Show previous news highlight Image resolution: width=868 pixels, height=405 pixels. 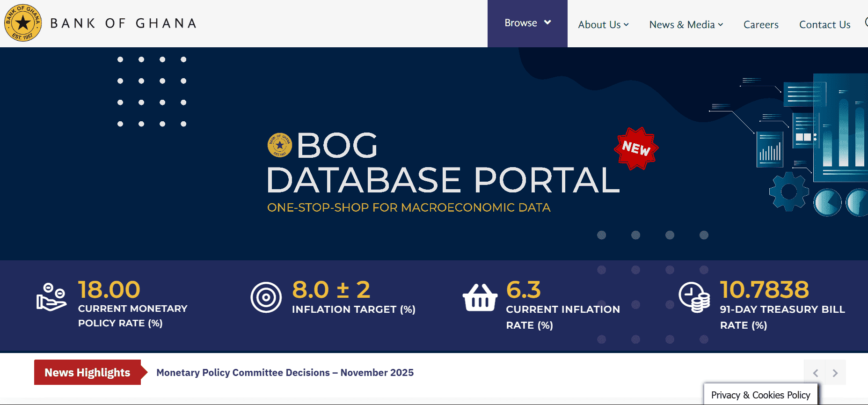(x=815, y=373)
